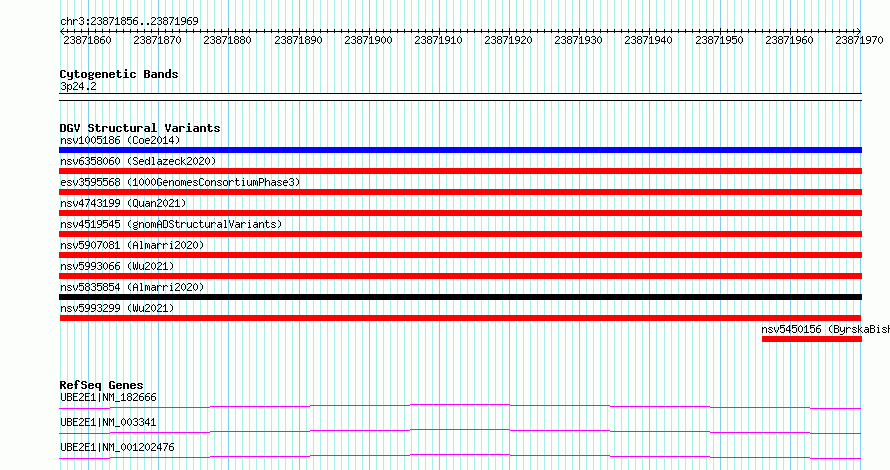890x470 pixels.
Task: Click ruler position 23871970
Action: pyautogui.click(x=859, y=40)
